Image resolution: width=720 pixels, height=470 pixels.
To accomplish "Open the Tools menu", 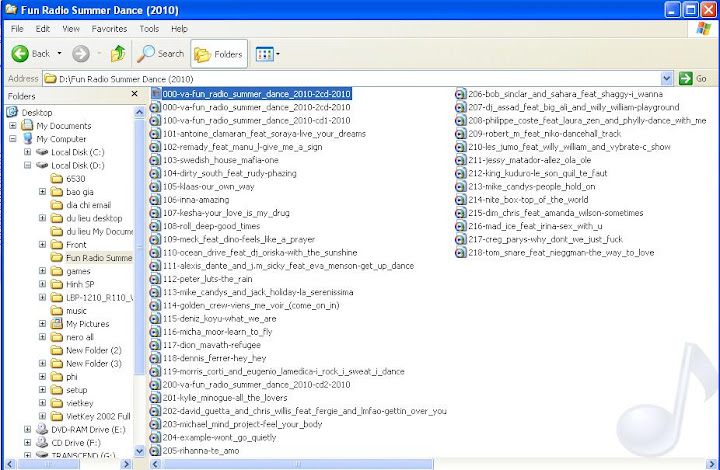I will pyautogui.click(x=149, y=28).
